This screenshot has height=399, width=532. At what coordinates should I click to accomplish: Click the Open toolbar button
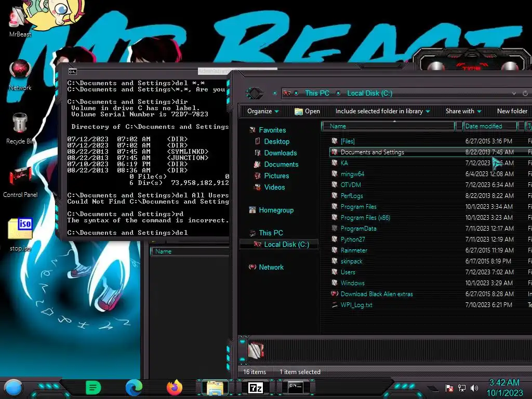[307, 111]
